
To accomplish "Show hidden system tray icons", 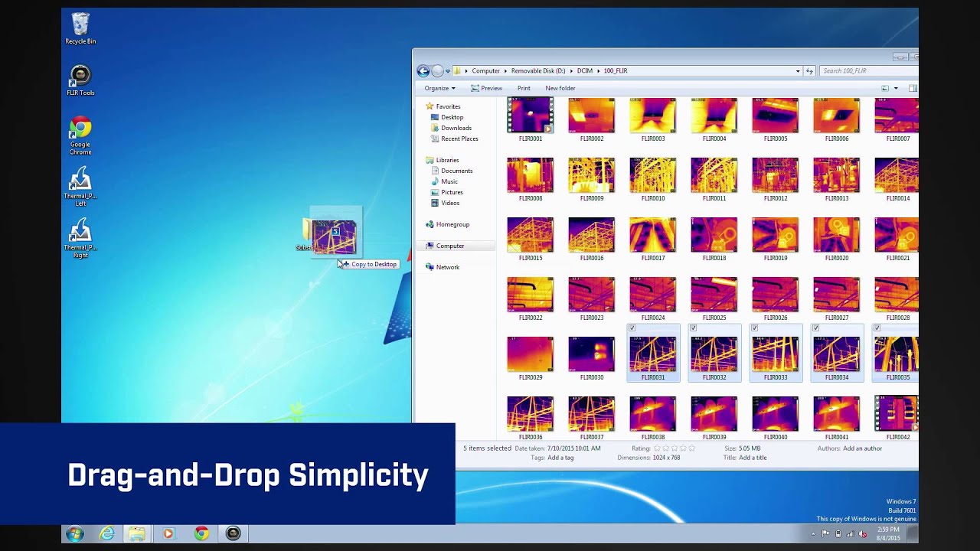I will click(813, 533).
